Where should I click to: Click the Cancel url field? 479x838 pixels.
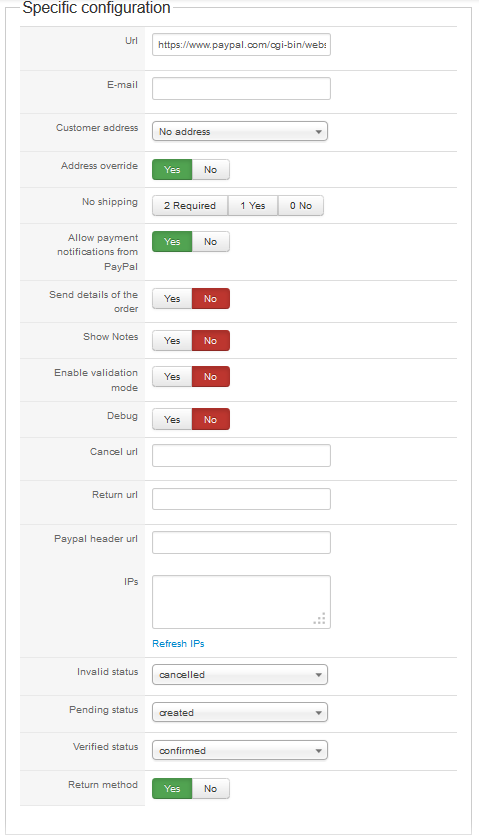click(241, 455)
